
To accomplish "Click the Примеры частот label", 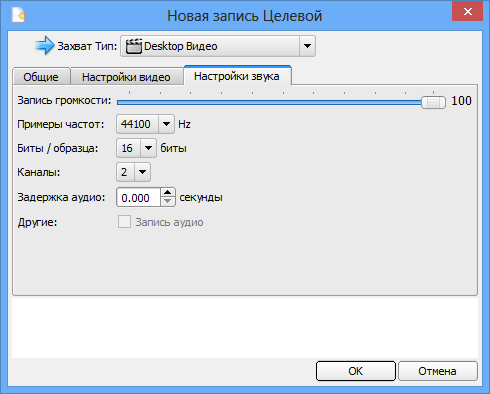I will click(61, 124).
